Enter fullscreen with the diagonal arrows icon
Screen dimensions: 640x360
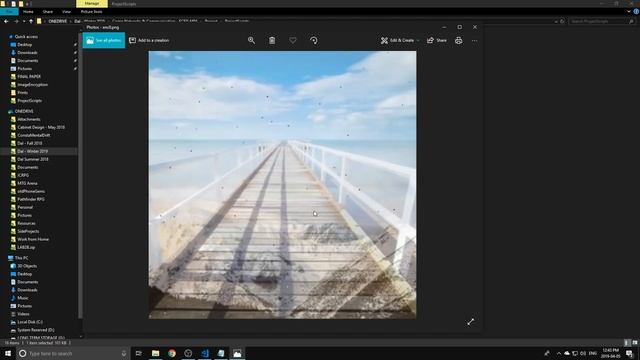coord(471,322)
